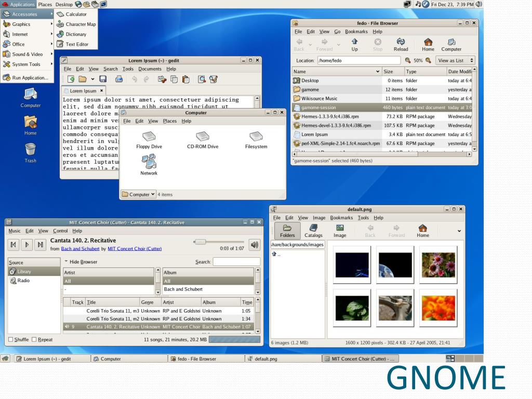
Task: Click the Computer icon on the desktop
Action: [x=30, y=98]
